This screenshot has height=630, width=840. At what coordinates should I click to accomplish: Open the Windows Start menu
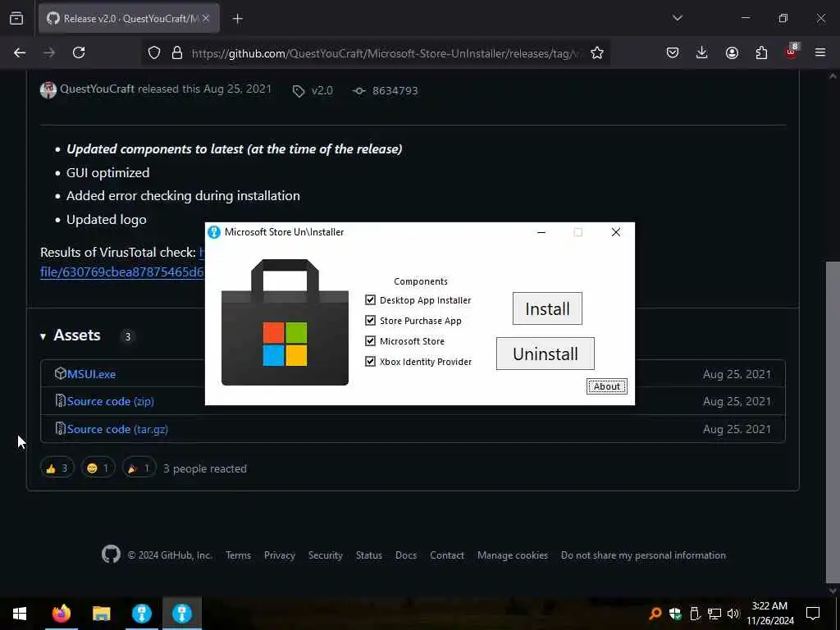point(20,614)
